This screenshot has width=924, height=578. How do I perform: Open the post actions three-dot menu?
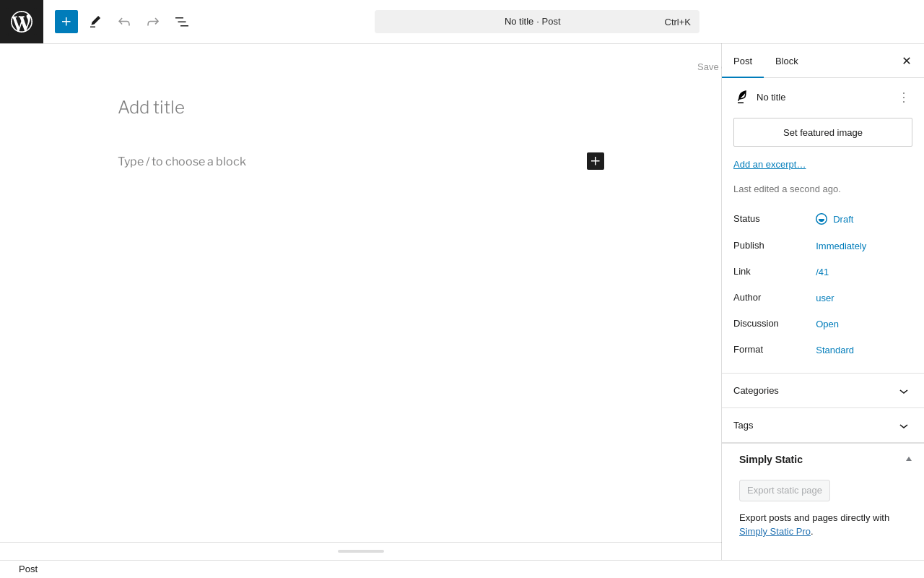tap(904, 97)
